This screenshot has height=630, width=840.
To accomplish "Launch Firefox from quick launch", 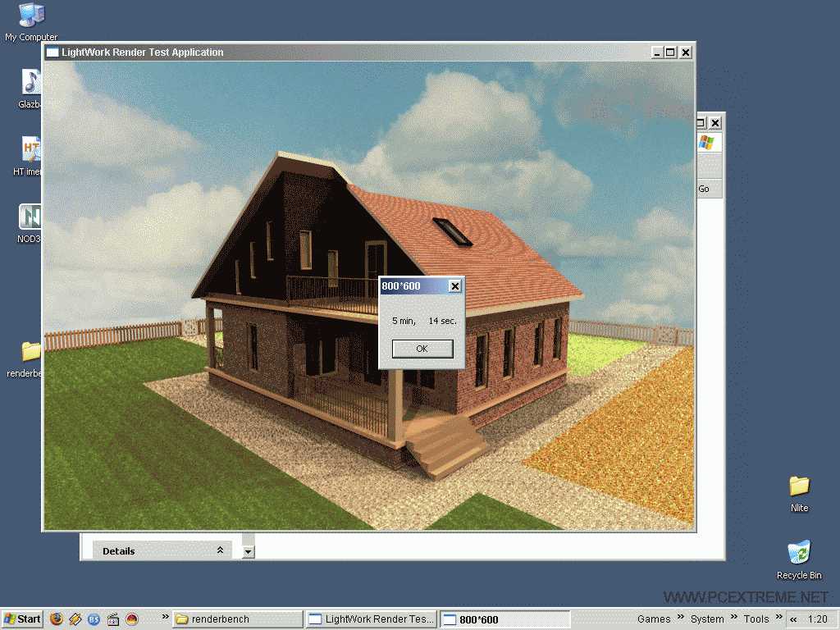I will tap(57, 619).
